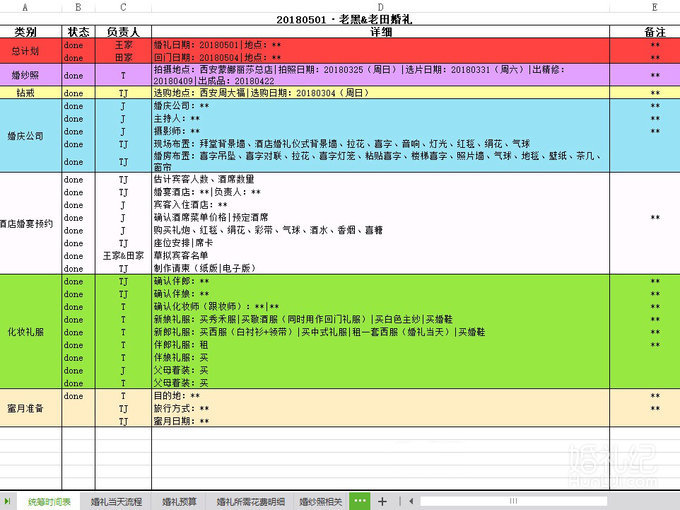Select the green 化妆礼服 category cell
The image size is (680, 510).
tap(31, 330)
